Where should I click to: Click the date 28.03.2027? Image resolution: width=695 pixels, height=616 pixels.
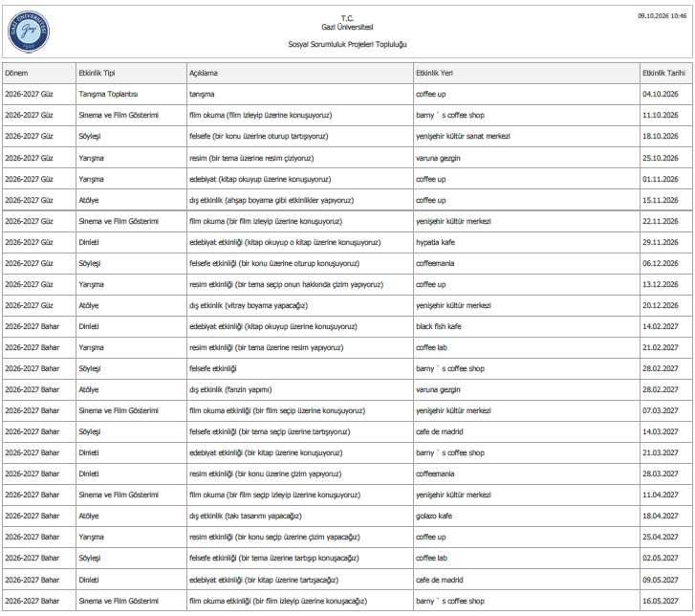pyautogui.click(x=660, y=474)
